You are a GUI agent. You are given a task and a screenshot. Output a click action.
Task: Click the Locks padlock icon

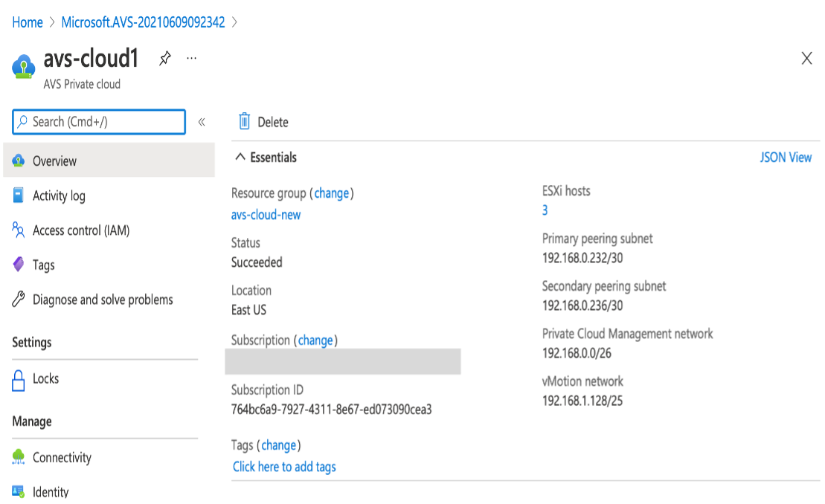19,381
